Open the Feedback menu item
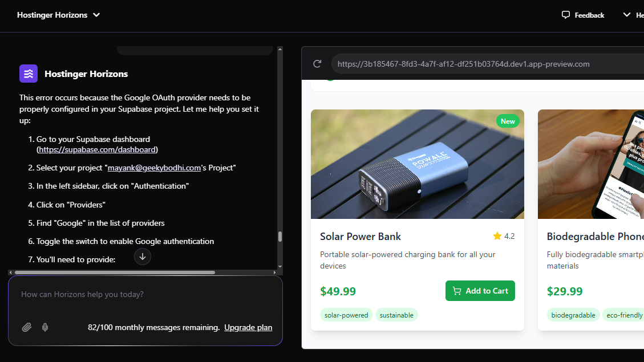 tap(583, 15)
